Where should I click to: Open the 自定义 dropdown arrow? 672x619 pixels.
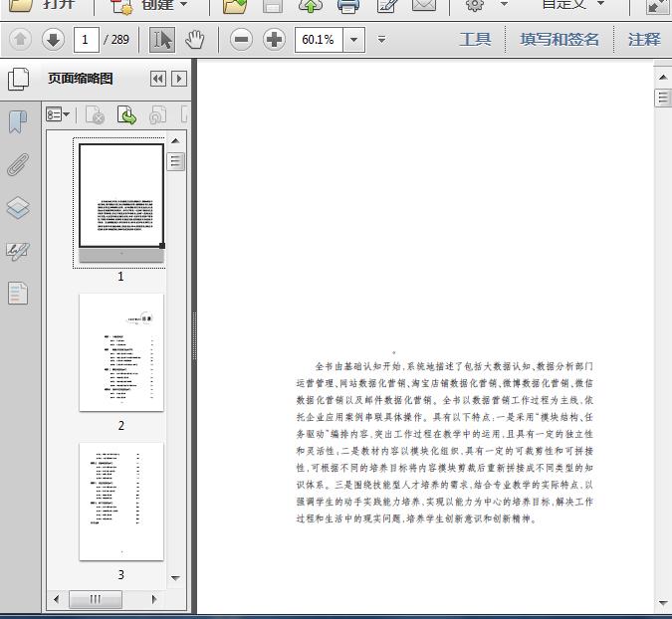click(600, 3)
